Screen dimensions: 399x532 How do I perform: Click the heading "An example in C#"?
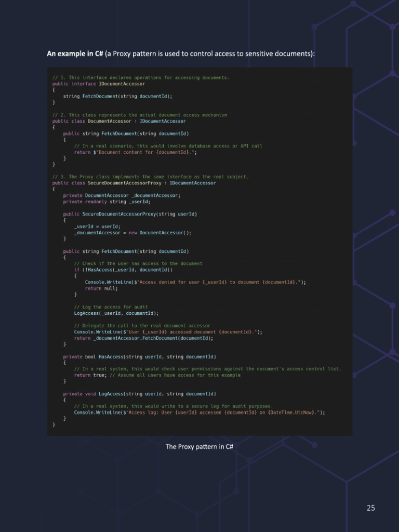(x=75, y=54)
